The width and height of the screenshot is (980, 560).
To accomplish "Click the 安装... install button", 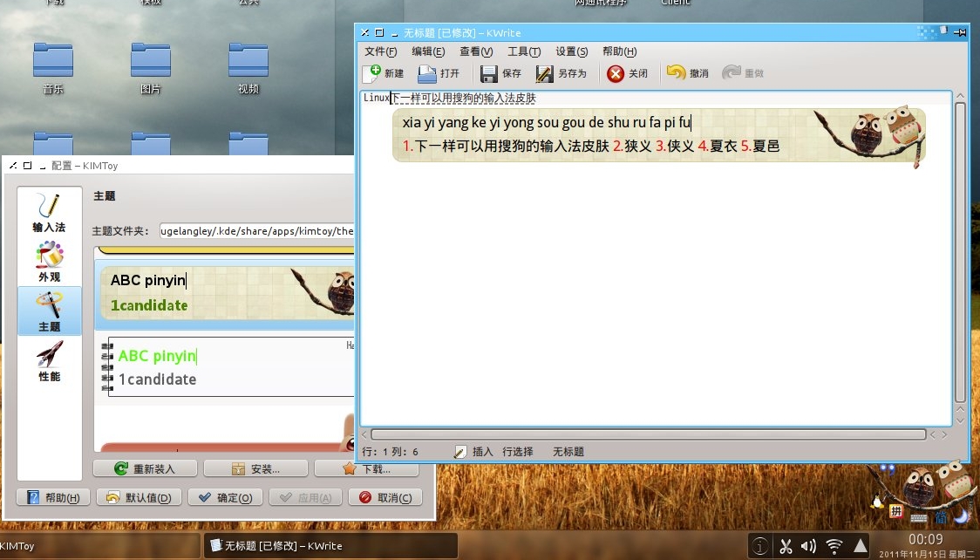I will point(255,468).
